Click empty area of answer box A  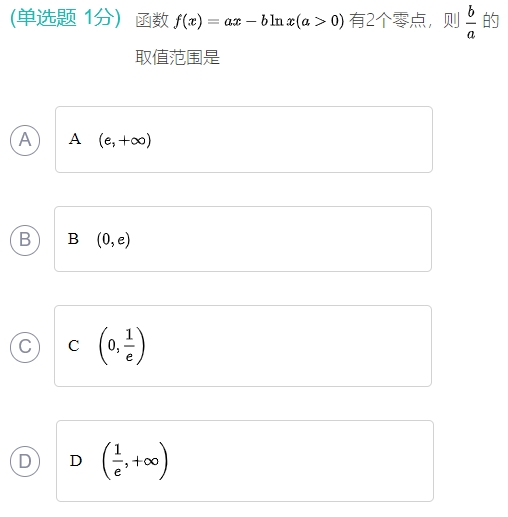[x=290, y=139]
